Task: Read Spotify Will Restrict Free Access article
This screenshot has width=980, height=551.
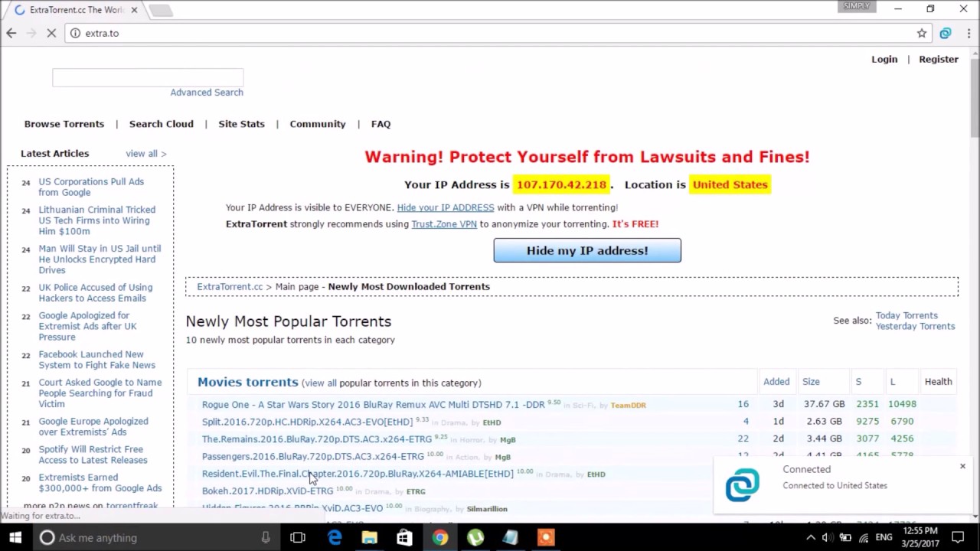Action: [x=93, y=455]
